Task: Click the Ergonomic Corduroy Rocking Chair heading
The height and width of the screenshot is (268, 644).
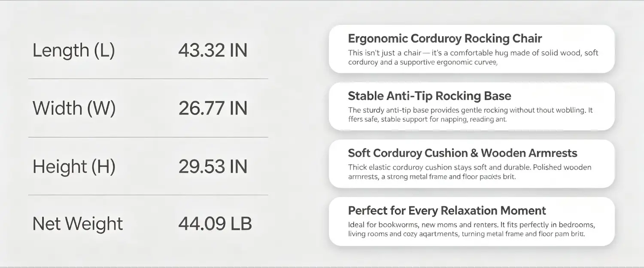Action: [445, 39]
